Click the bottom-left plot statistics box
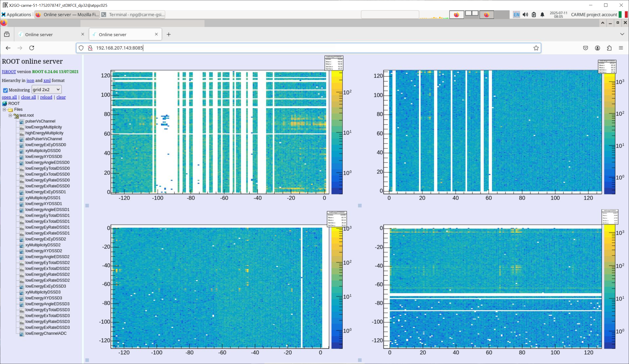Viewport: 629px width, 364px height. tap(337, 219)
